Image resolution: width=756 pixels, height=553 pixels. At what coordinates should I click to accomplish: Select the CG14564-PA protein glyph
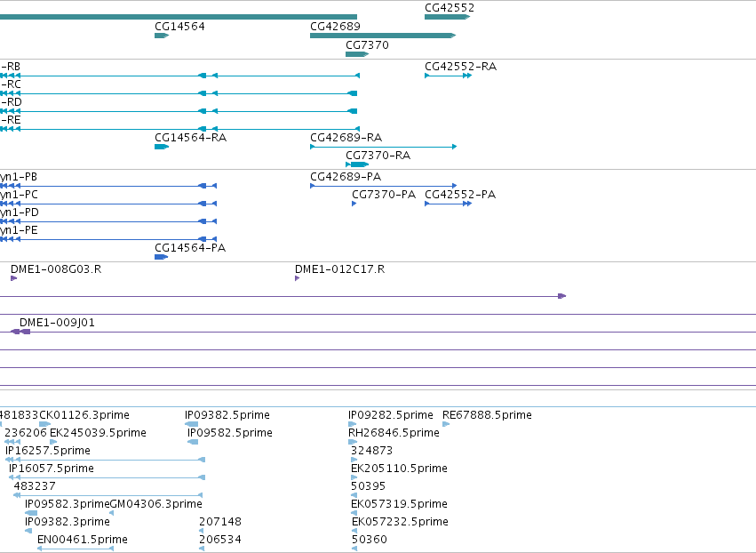click(x=161, y=257)
